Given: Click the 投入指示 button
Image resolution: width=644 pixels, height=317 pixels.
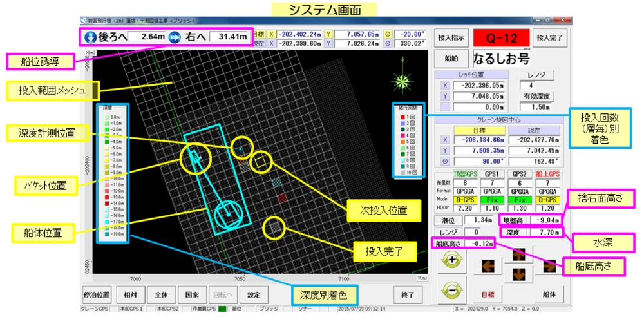Looking at the screenshot, I should click(x=451, y=37).
